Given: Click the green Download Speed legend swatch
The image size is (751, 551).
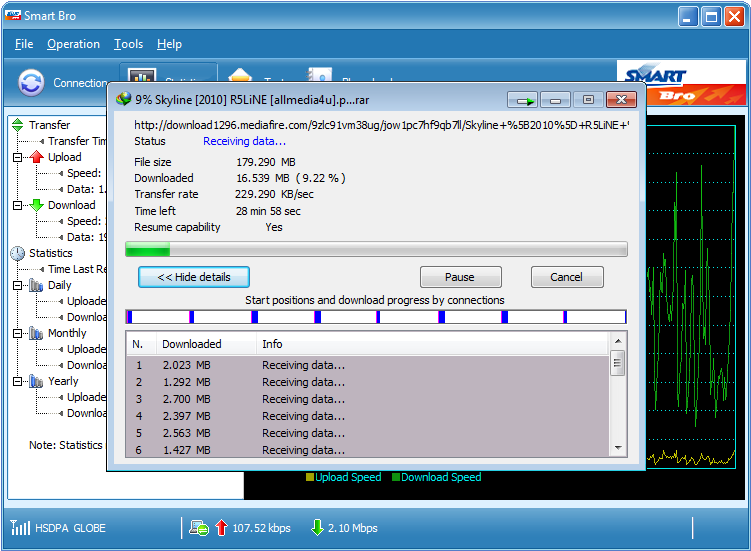Looking at the screenshot, I should point(396,477).
